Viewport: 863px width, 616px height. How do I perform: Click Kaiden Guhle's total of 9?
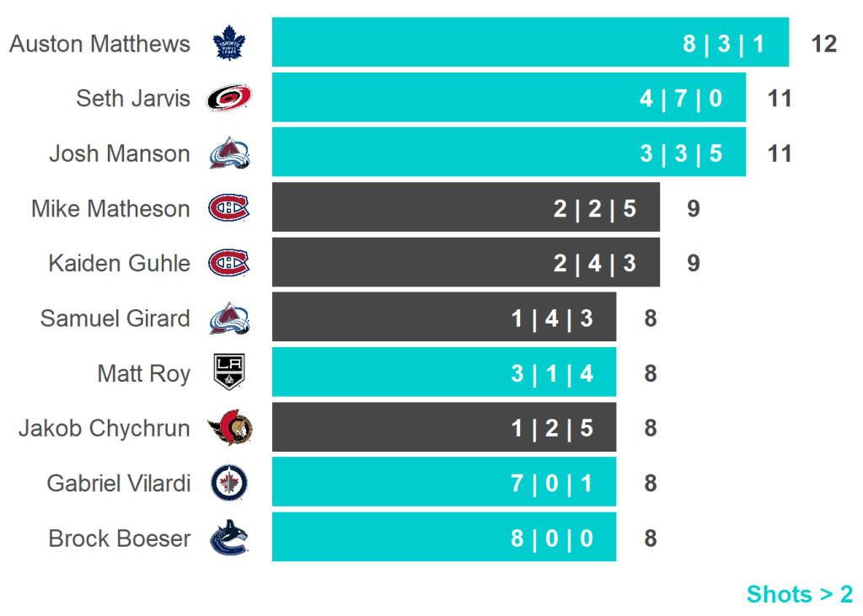coord(693,264)
